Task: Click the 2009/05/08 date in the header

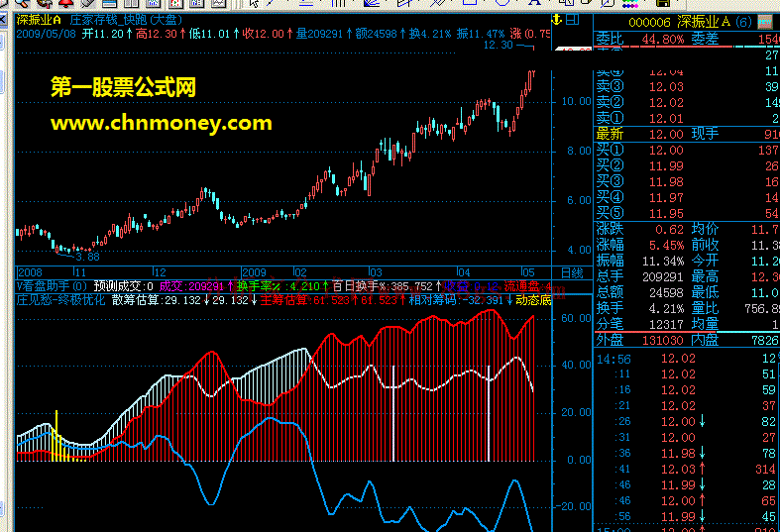Action: [47, 34]
